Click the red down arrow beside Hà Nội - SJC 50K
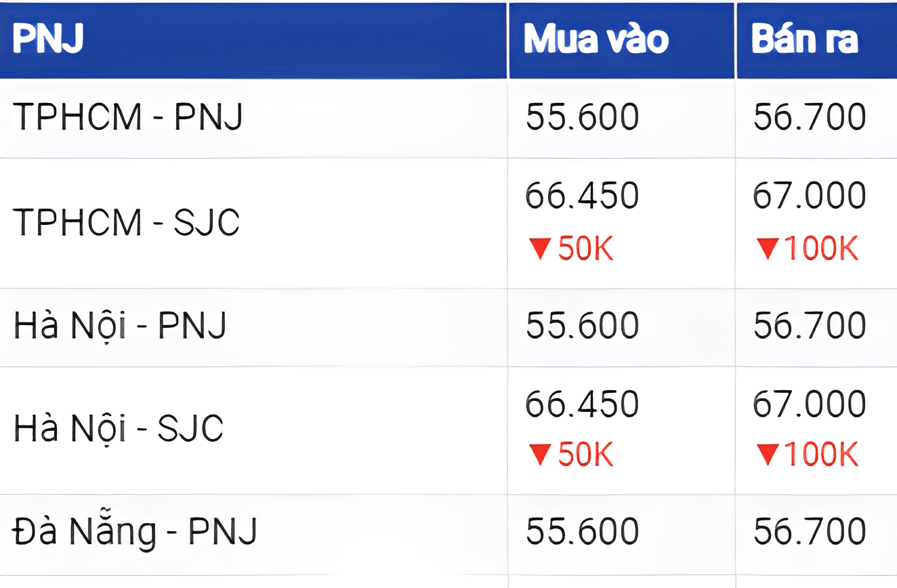Viewport: 897px width, 588px height. point(540,455)
